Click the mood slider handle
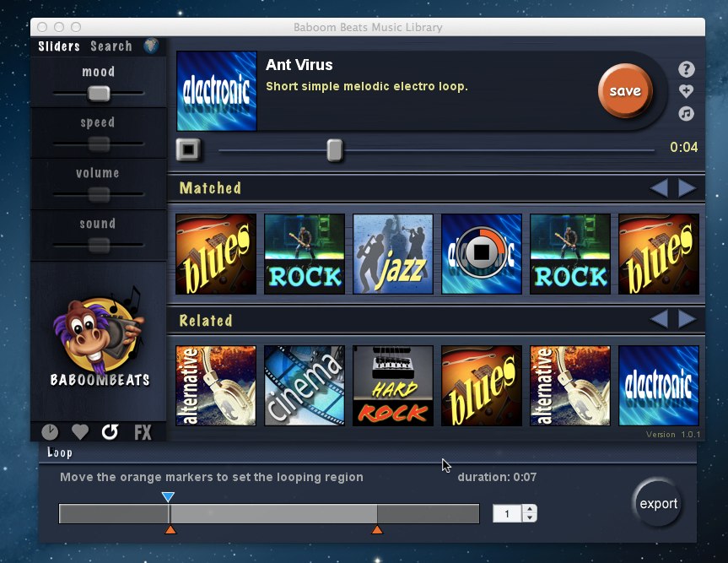The height and width of the screenshot is (563, 728). pyautogui.click(x=99, y=94)
